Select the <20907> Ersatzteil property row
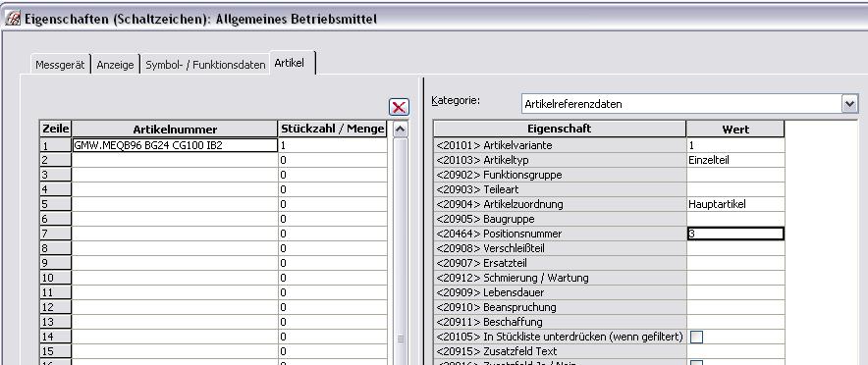 [560, 263]
